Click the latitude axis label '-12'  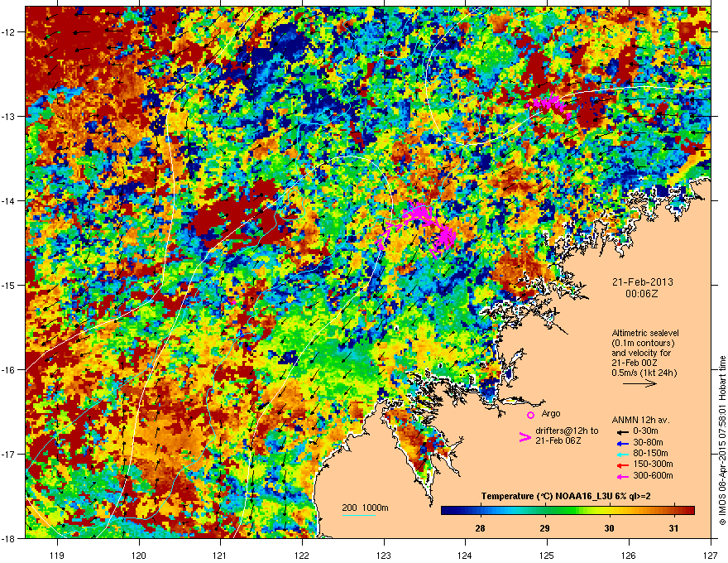coord(8,32)
